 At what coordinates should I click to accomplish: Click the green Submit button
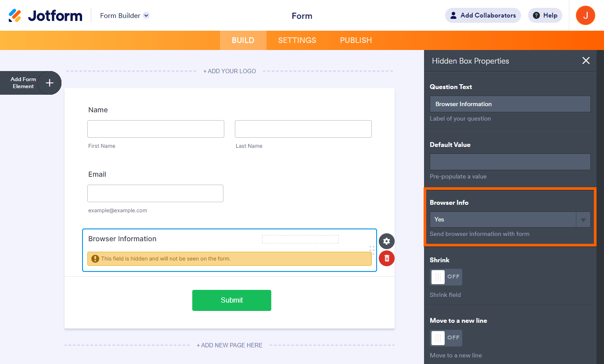(232, 300)
